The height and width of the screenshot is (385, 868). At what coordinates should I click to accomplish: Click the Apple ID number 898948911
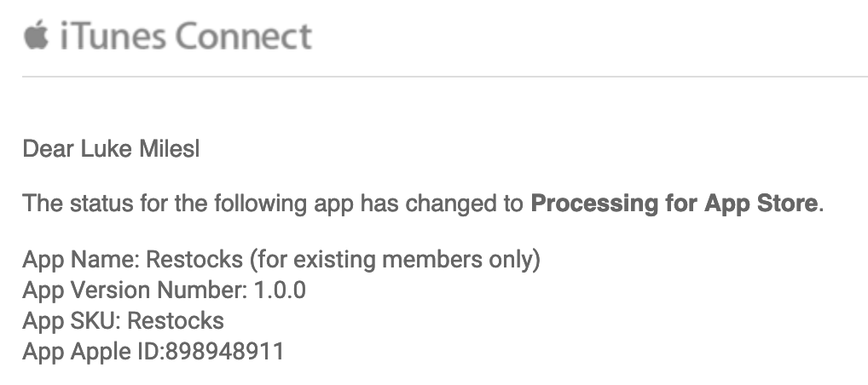(224, 352)
